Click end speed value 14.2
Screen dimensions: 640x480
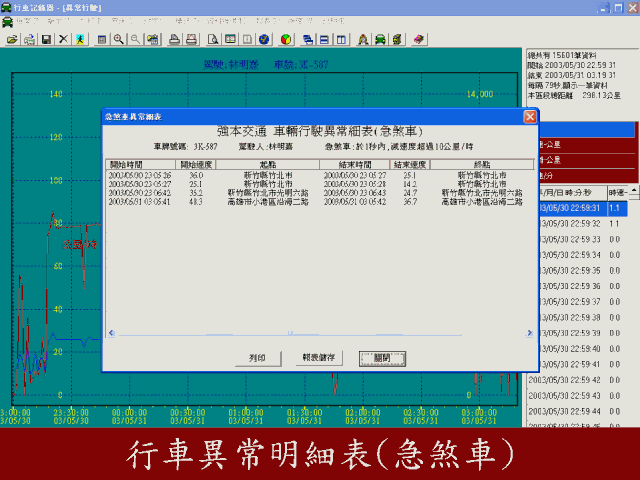click(410, 184)
